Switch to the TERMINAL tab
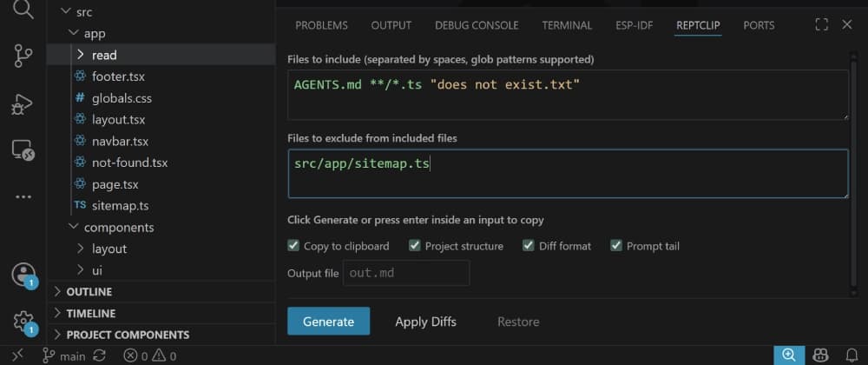Viewport: 868px width, 365px height. (x=567, y=25)
